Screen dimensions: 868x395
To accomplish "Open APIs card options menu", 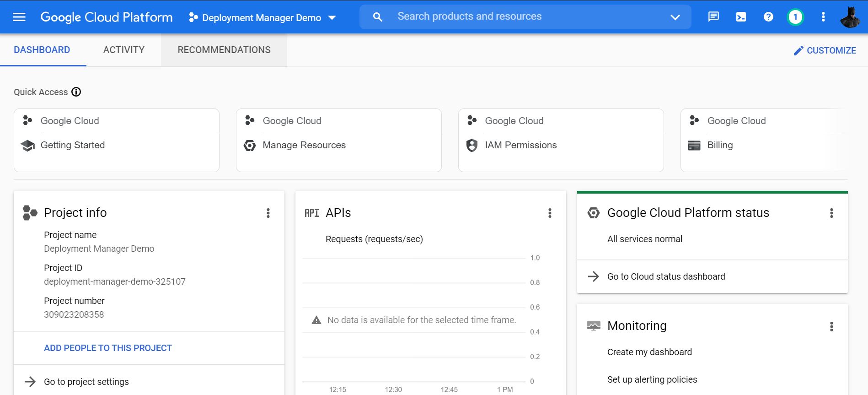I will (x=550, y=213).
